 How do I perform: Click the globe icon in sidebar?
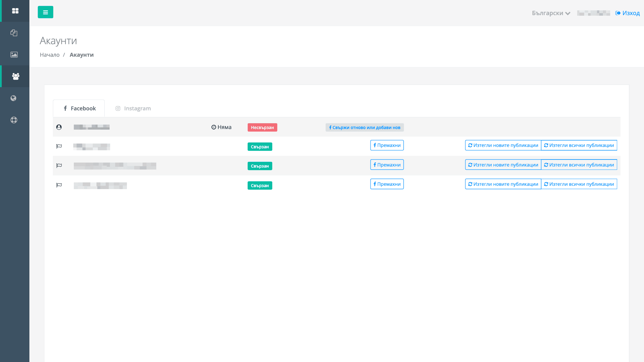point(13,98)
